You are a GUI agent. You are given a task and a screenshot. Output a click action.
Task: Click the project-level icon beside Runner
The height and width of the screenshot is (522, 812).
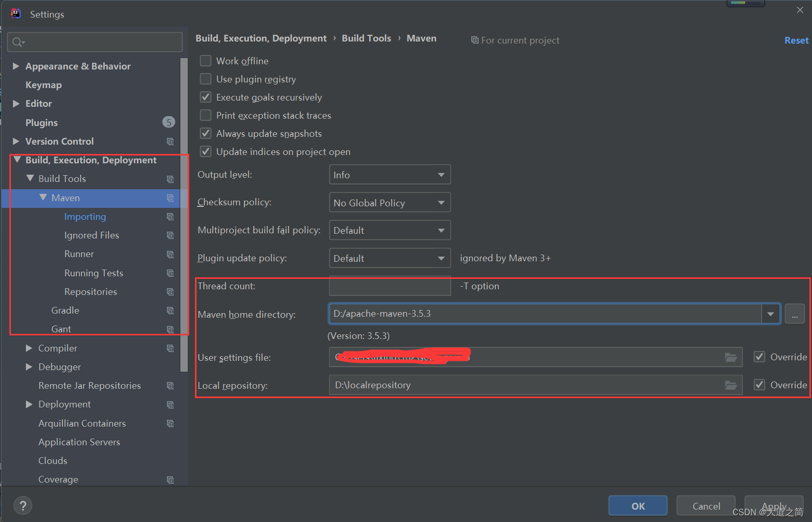tap(170, 254)
